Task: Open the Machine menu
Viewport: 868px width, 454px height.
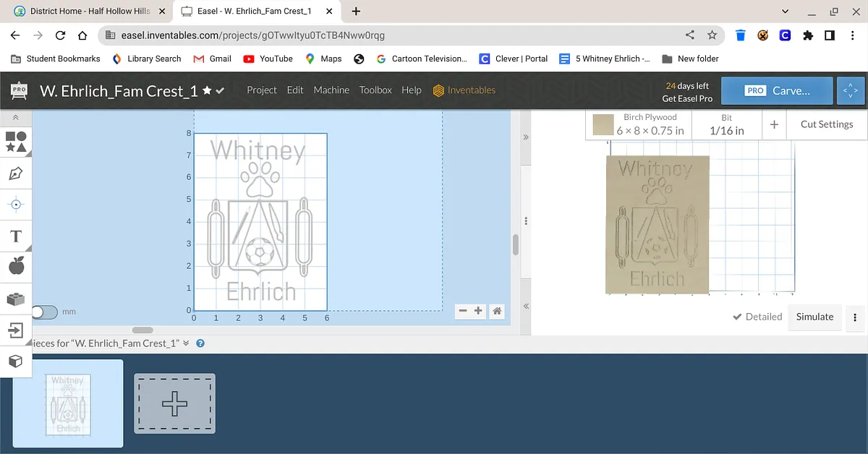Action: coord(331,90)
